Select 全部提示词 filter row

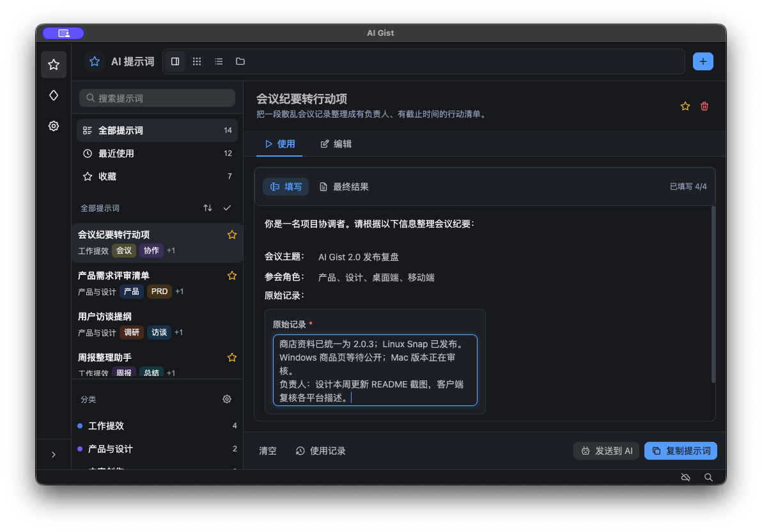tap(157, 130)
